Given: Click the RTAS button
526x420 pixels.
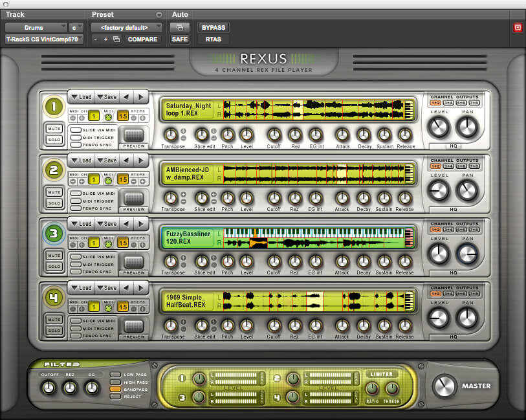Looking at the screenshot, I should pyautogui.click(x=214, y=39).
